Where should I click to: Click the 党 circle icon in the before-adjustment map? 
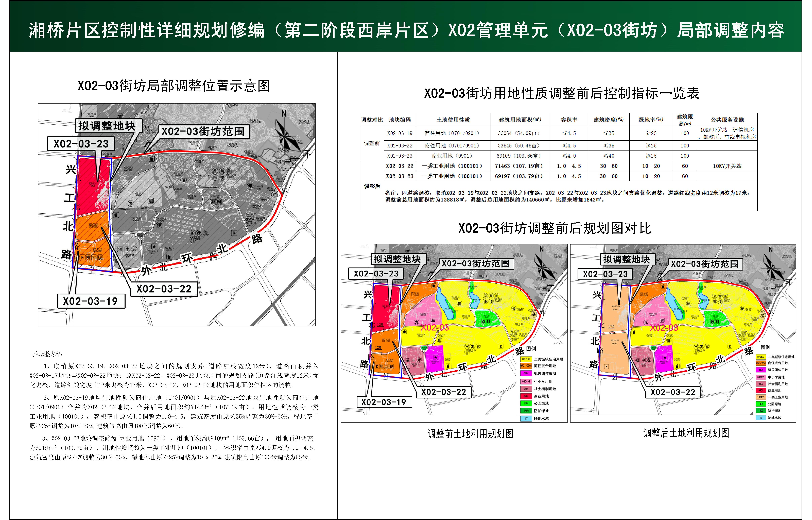478,346
